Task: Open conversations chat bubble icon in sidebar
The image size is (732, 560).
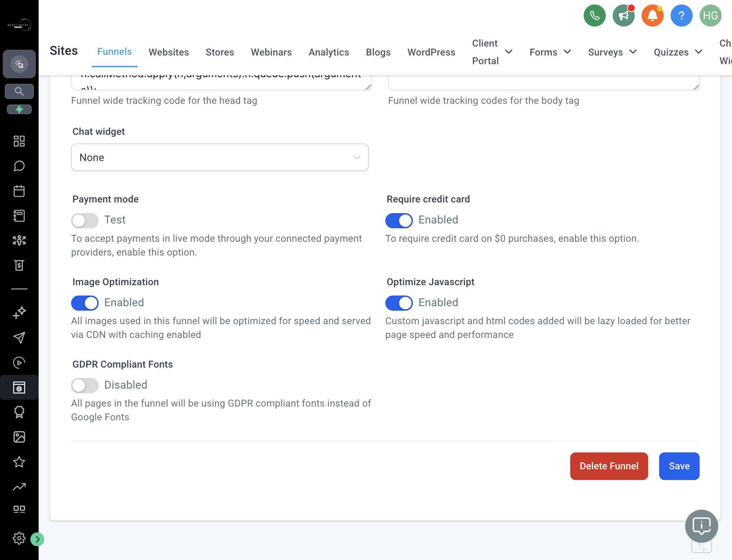Action: tap(19, 166)
